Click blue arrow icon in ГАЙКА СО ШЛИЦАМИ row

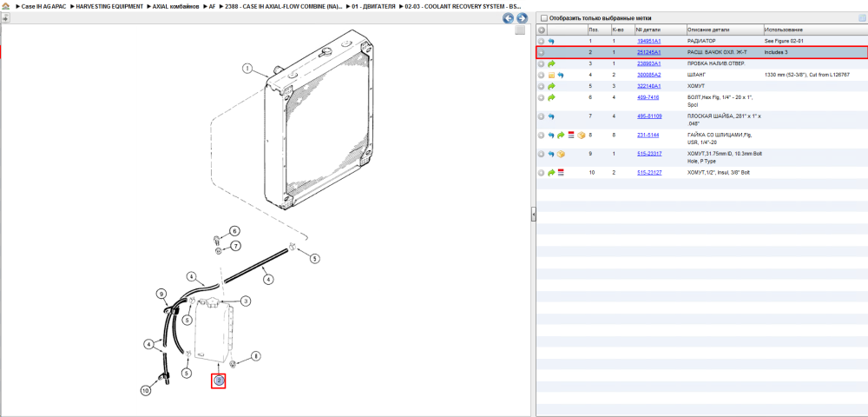(x=551, y=136)
